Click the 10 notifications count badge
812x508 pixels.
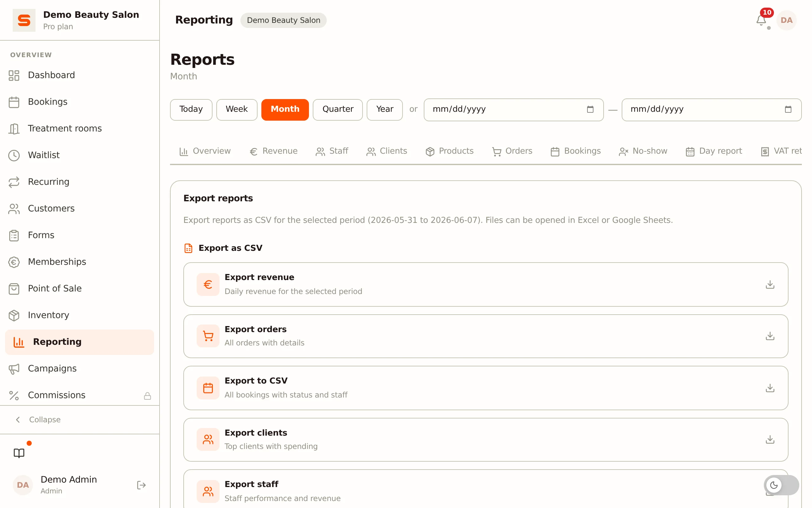coord(767,12)
